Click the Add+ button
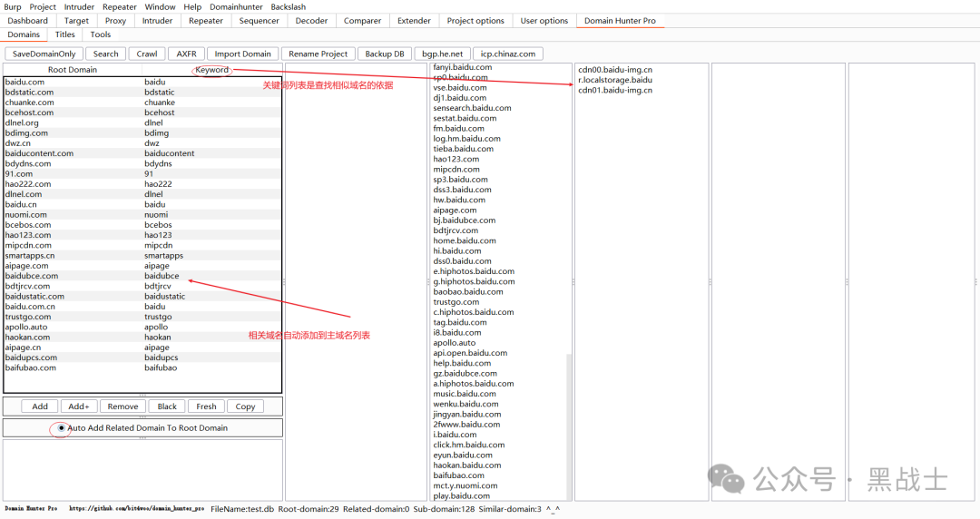This screenshot has height=519, width=980. [x=79, y=406]
